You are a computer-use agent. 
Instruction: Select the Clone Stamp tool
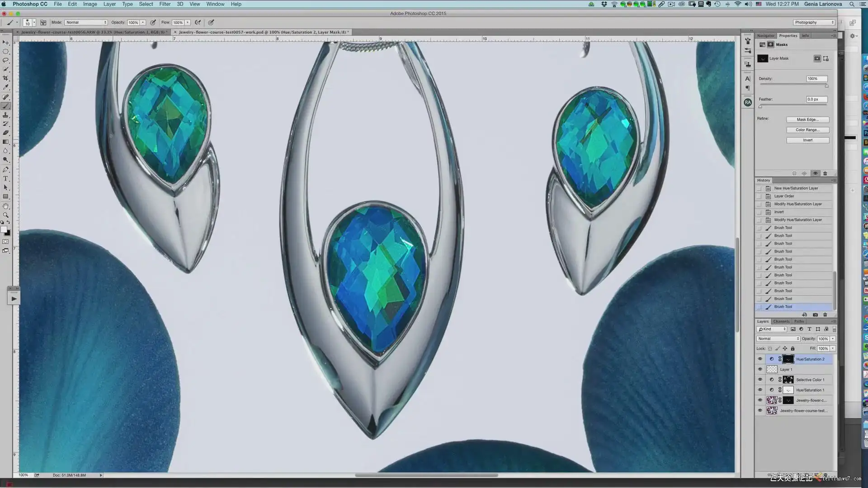6,115
